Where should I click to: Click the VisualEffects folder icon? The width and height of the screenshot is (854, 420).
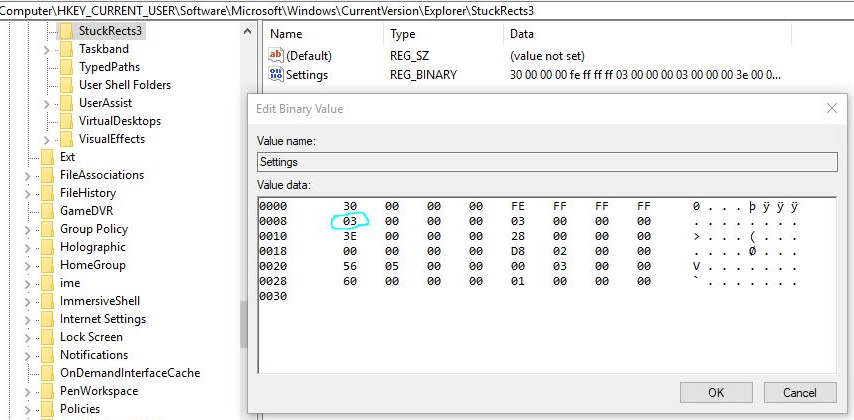(x=66, y=139)
